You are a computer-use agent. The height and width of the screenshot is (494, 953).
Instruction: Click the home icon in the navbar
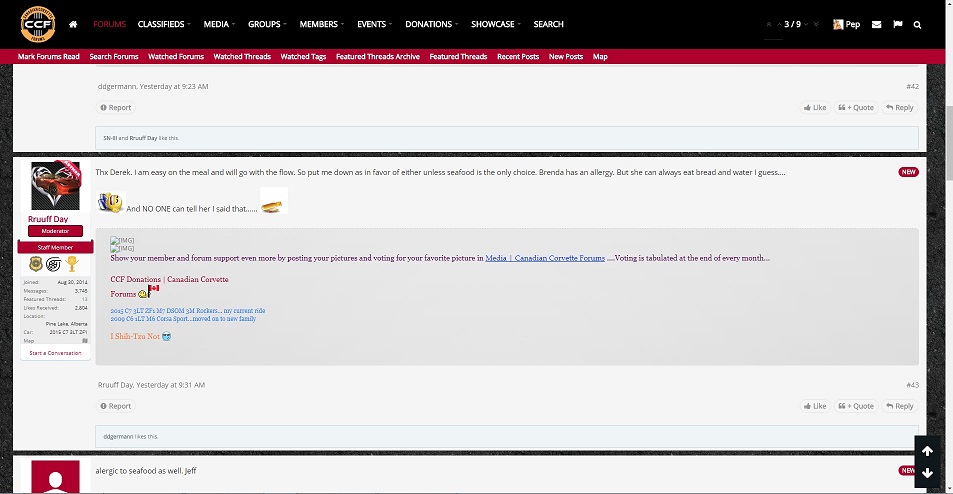click(x=73, y=24)
